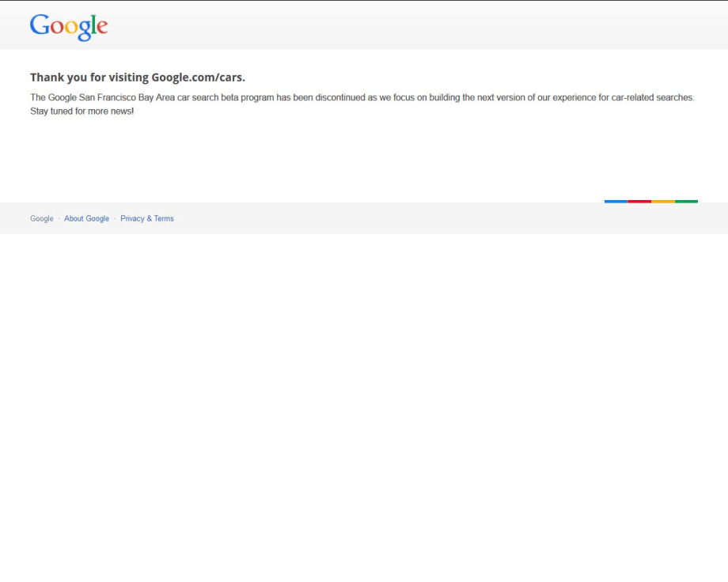Click the Stay tuned for more news text
Image resolution: width=728 pixels, height=582 pixels.
tap(82, 111)
